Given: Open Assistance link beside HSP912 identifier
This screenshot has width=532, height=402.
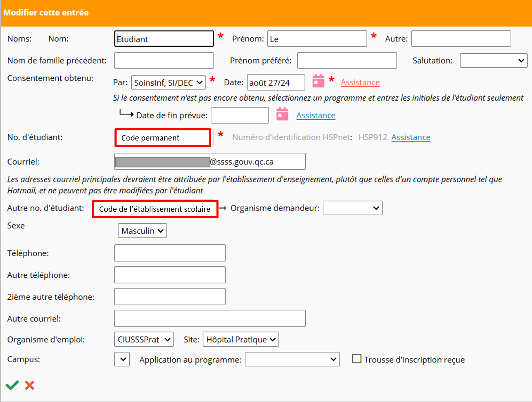Looking at the screenshot, I should [411, 137].
